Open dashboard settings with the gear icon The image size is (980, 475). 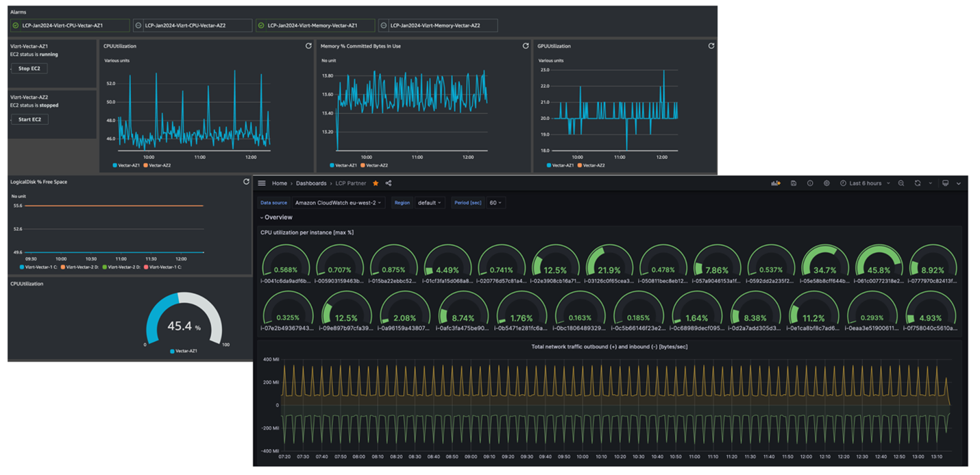point(826,183)
